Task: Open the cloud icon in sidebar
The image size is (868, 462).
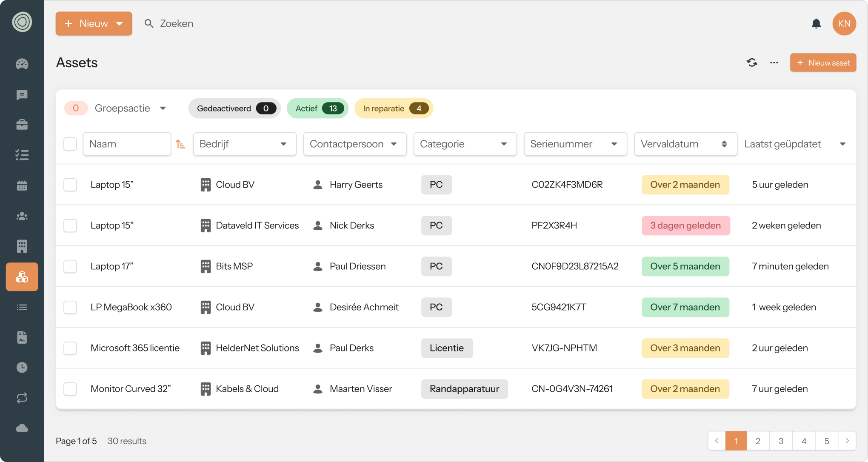Action: point(22,428)
